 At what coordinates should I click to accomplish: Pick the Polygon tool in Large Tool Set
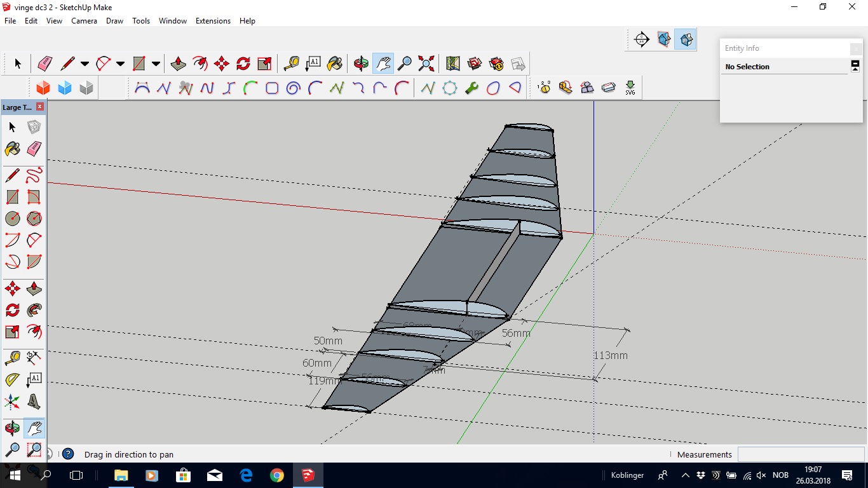[34, 219]
